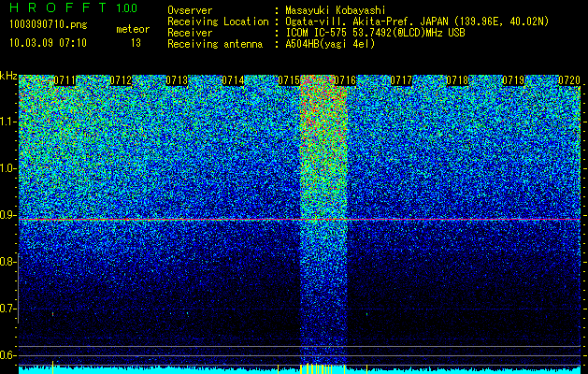Image resolution: width=588 pixels, height=374 pixels.
Task: Click the 0711 time marker
Action: tap(65, 80)
